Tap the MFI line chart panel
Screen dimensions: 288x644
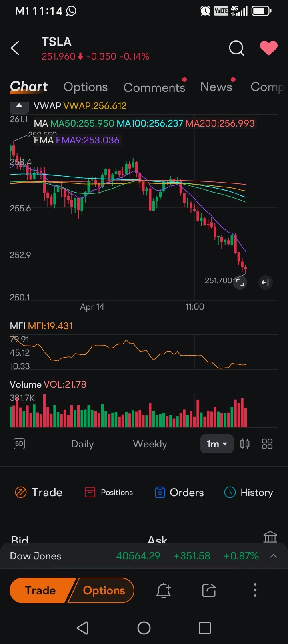coord(144,352)
